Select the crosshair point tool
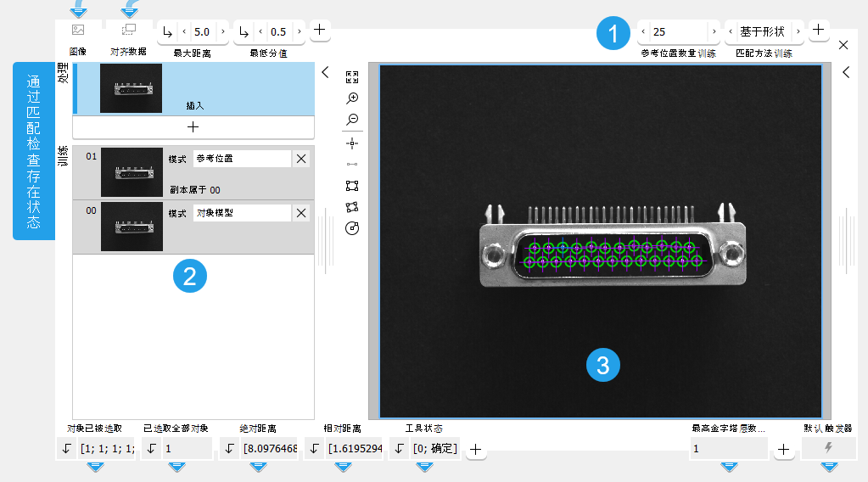 coord(353,143)
